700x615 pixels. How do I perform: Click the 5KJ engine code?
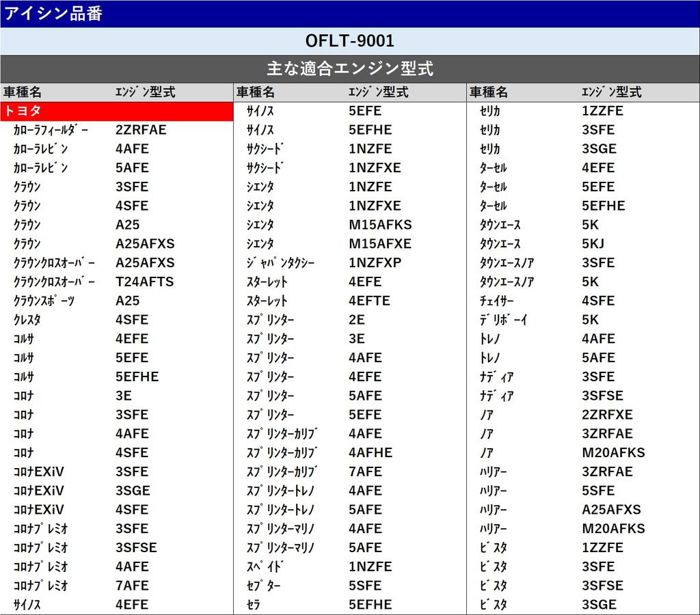[x=593, y=244]
